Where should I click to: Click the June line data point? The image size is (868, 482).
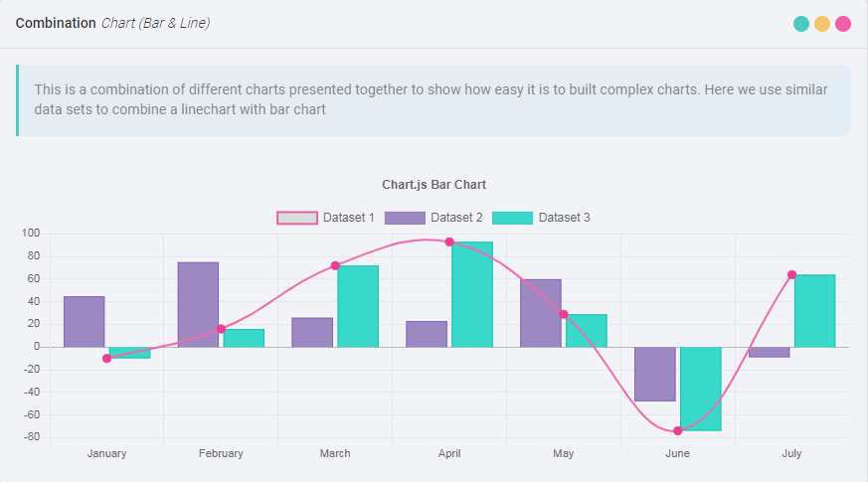pyautogui.click(x=678, y=430)
